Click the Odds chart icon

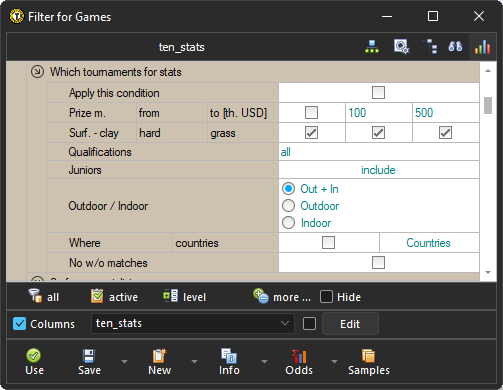(x=299, y=356)
